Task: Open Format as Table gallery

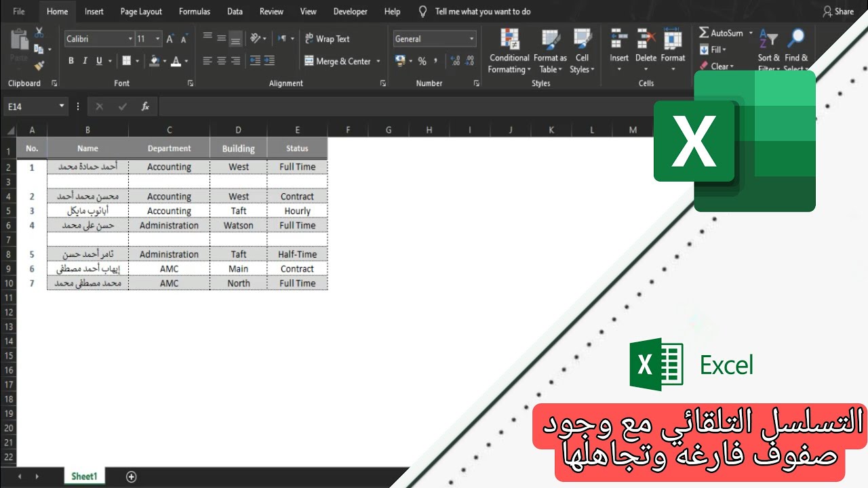Action: tap(550, 51)
